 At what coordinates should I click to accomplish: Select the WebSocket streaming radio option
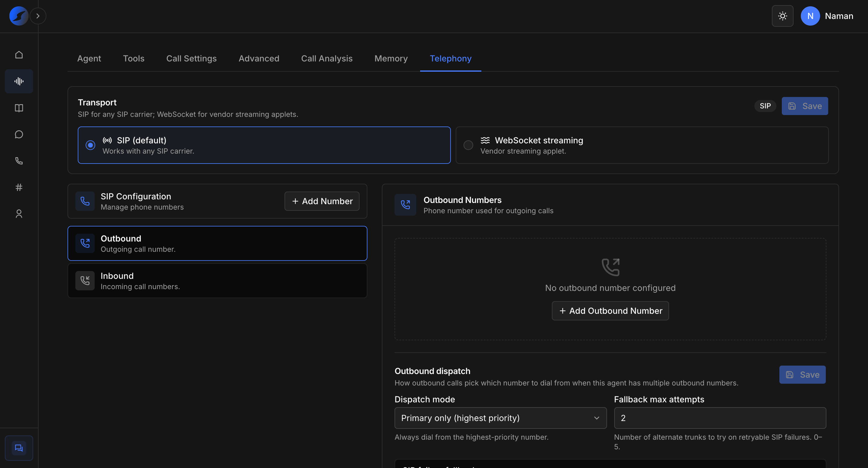coord(642,145)
